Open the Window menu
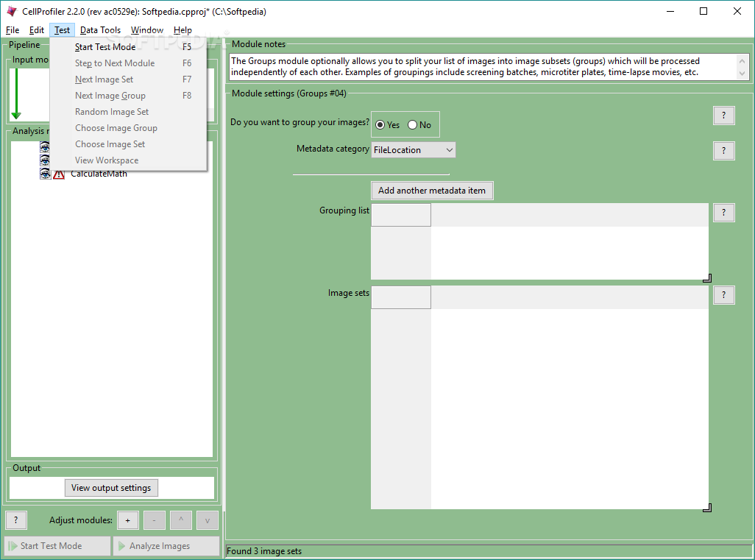 pyautogui.click(x=147, y=30)
